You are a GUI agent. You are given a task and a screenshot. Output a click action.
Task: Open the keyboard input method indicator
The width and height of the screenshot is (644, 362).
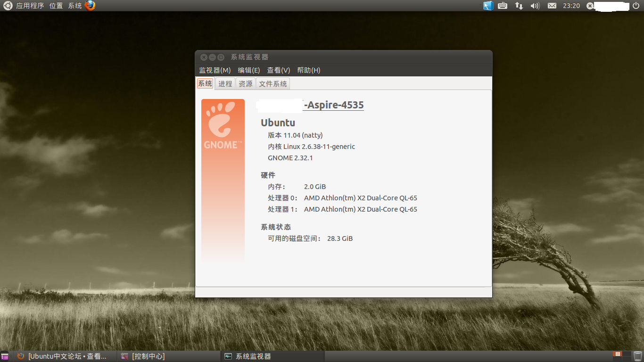pos(503,6)
